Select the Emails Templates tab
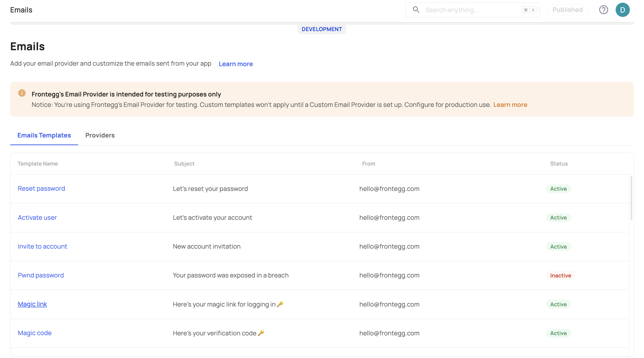This screenshot has height=358, width=644. (x=44, y=135)
